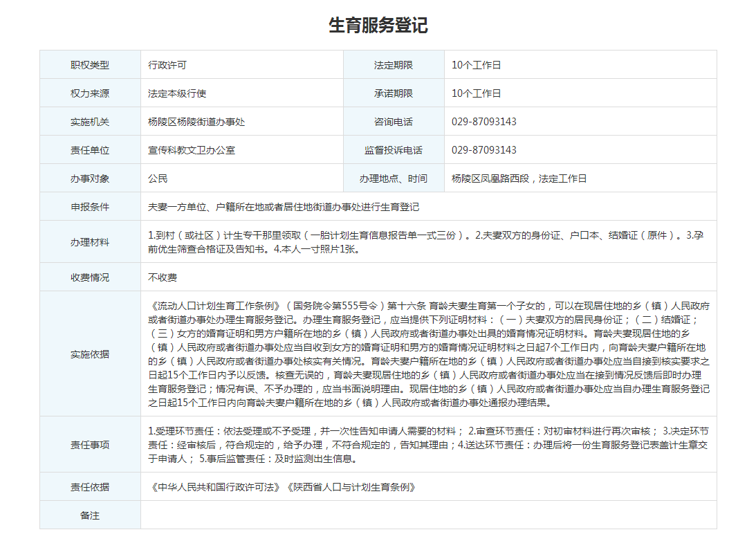Screen dimensions: 756x541
Task: Select the 行政许可 value cell
Action: point(167,65)
